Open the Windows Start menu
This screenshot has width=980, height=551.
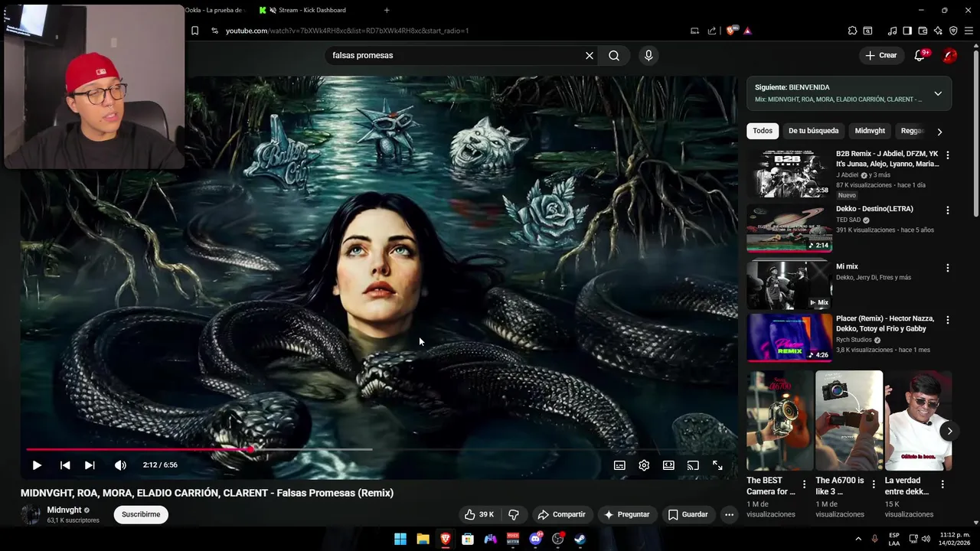400,539
